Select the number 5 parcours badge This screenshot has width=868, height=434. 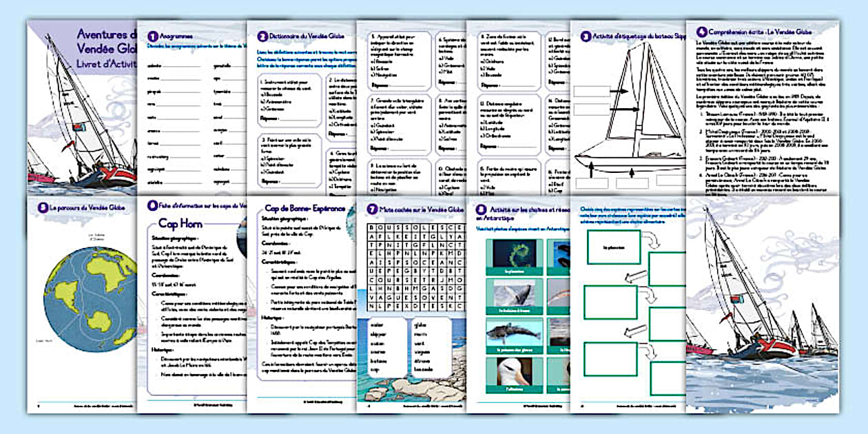[x=43, y=206]
